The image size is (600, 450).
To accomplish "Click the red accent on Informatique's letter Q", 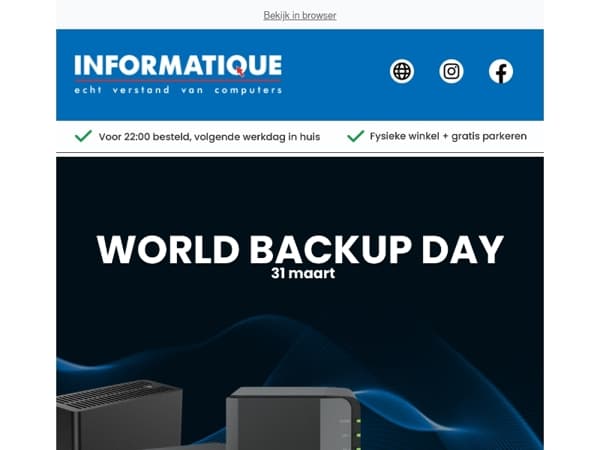I will (x=240, y=72).
